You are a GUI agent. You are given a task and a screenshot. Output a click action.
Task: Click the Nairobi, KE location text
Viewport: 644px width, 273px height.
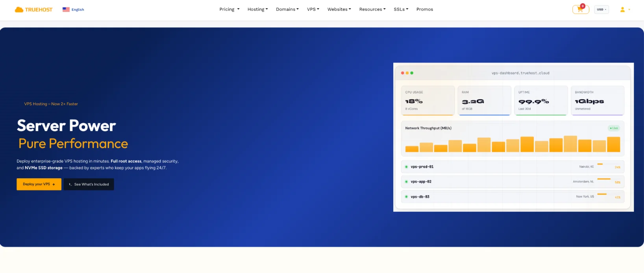(x=586, y=167)
